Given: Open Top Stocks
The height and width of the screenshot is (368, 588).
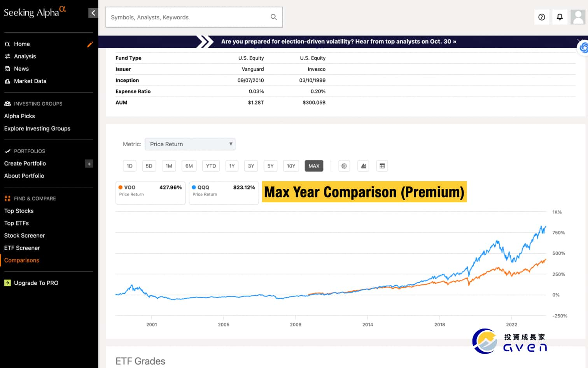Looking at the screenshot, I should [x=19, y=211].
